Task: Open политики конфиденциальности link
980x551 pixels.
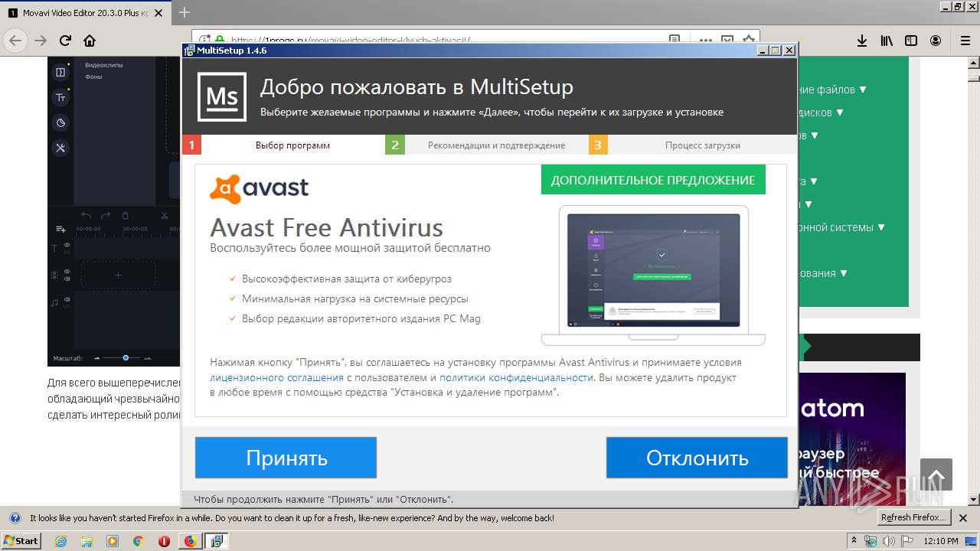Action: (x=516, y=377)
